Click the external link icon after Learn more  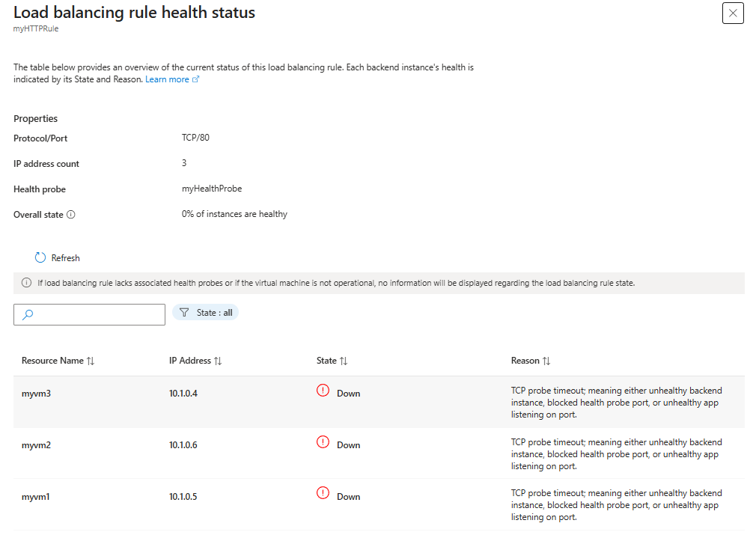(x=196, y=79)
